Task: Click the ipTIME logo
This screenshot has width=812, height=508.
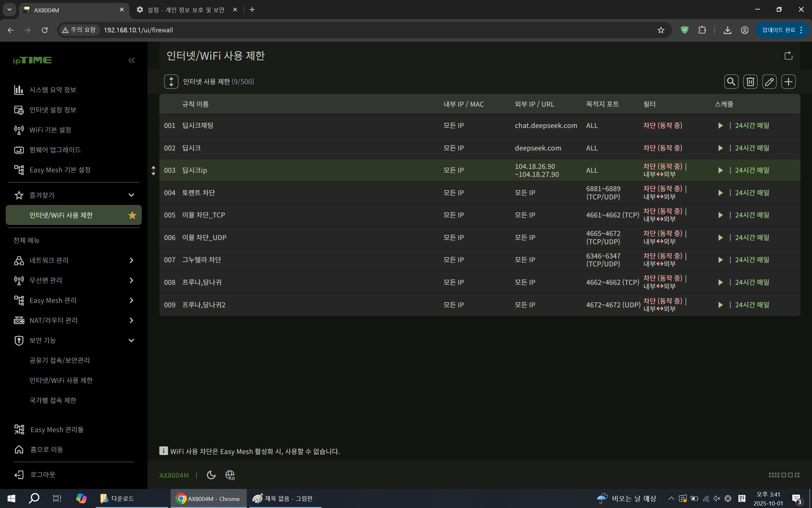Action: [x=32, y=60]
